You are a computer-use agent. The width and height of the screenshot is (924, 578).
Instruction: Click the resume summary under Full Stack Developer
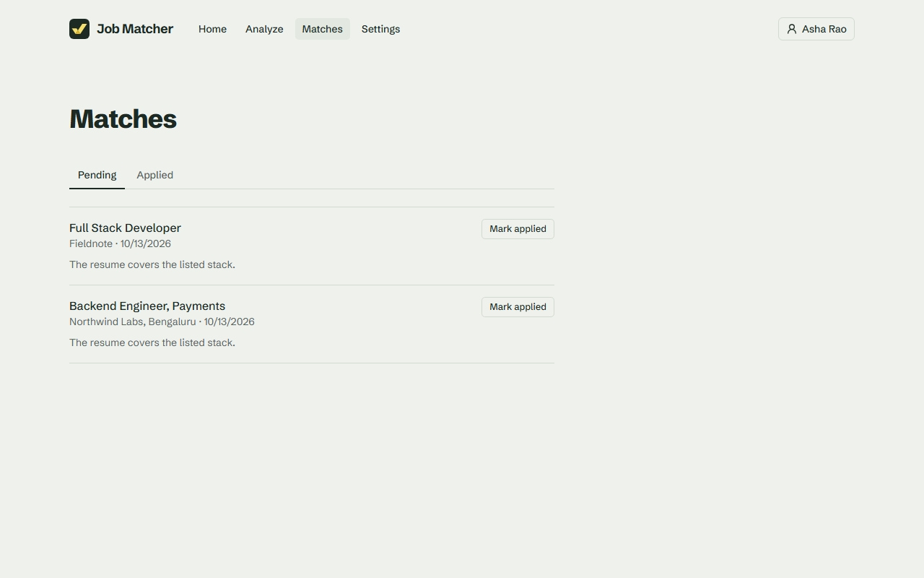(152, 264)
